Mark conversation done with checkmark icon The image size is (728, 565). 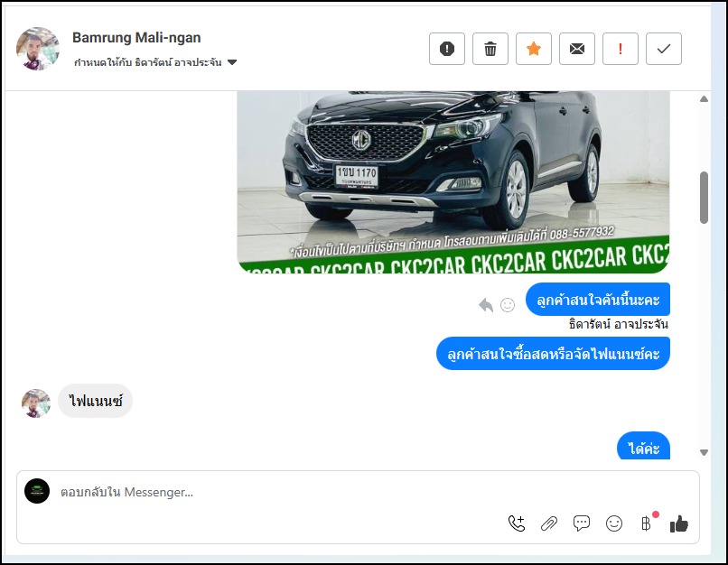pyautogui.click(x=664, y=49)
